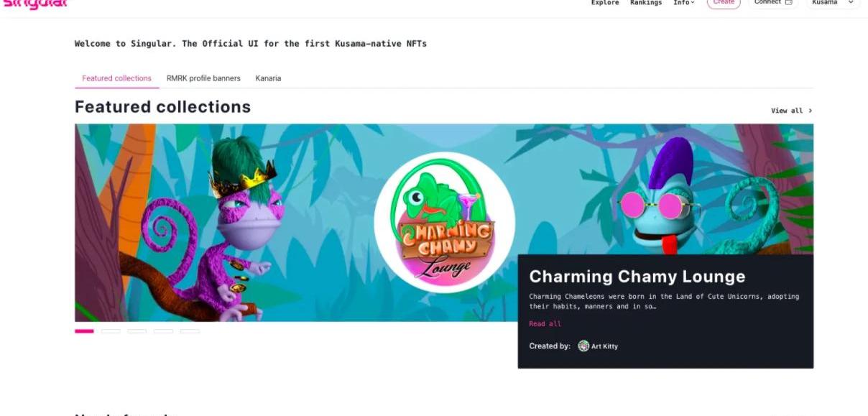Click the arrow beside View all
Screen dimensions: 868x416
[x=811, y=111]
